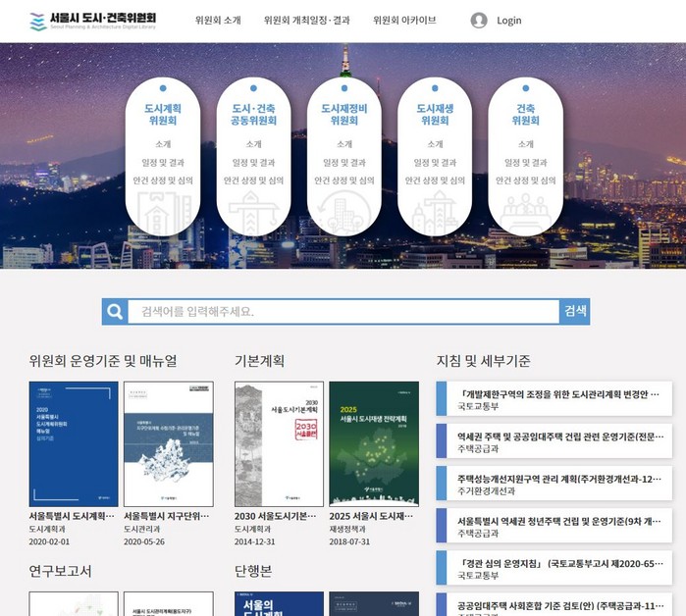Open 일정 및 결과 under 건축 위원회
The width and height of the screenshot is (686, 616).
coord(525,163)
